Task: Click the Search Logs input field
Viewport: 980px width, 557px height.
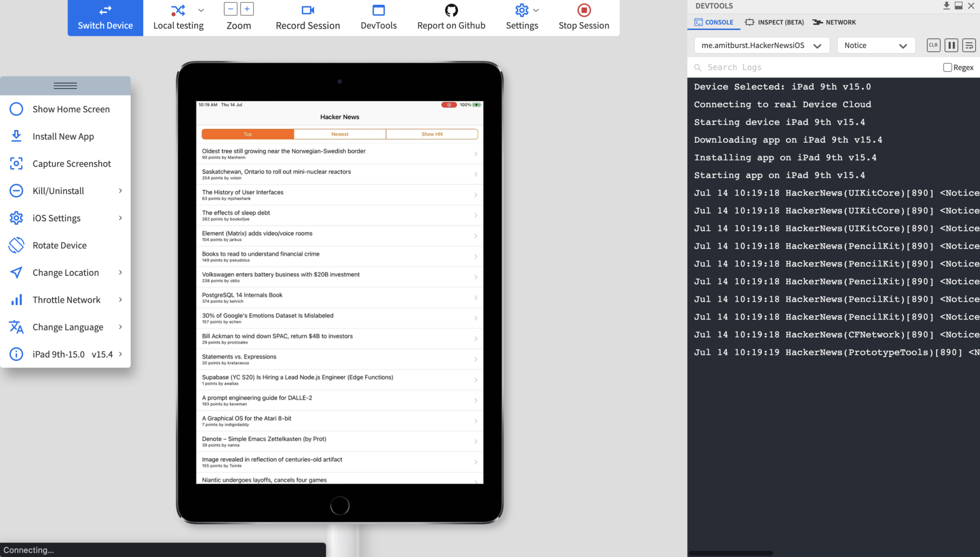Action: click(x=766, y=67)
